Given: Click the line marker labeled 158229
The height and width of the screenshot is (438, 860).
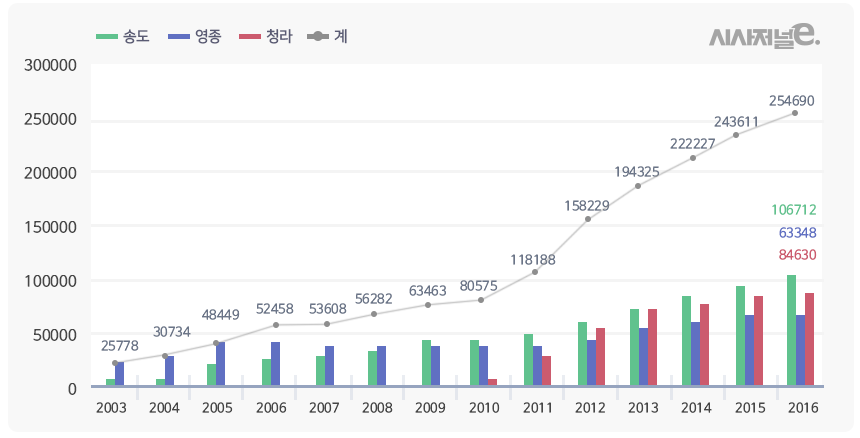Looking at the screenshot, I should 588,219.
